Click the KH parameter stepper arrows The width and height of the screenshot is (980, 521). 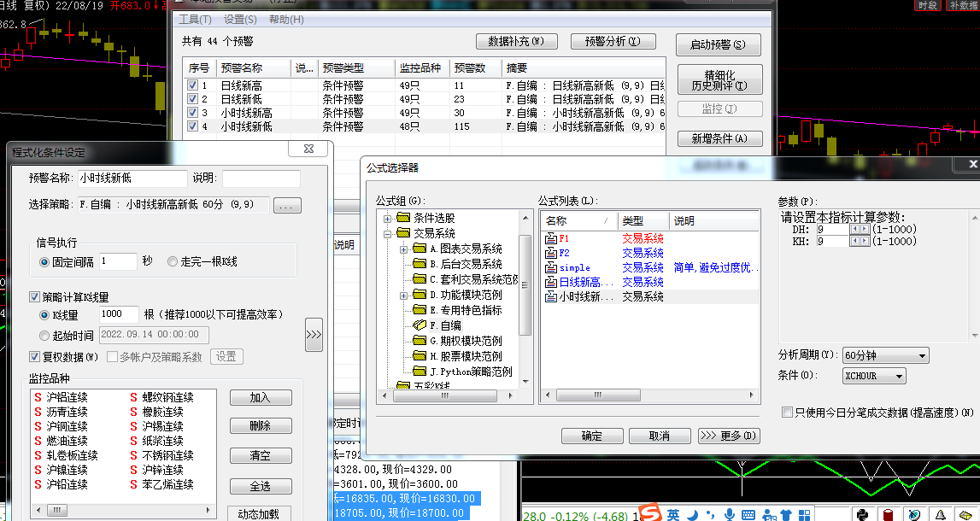[x=860, y=241]
